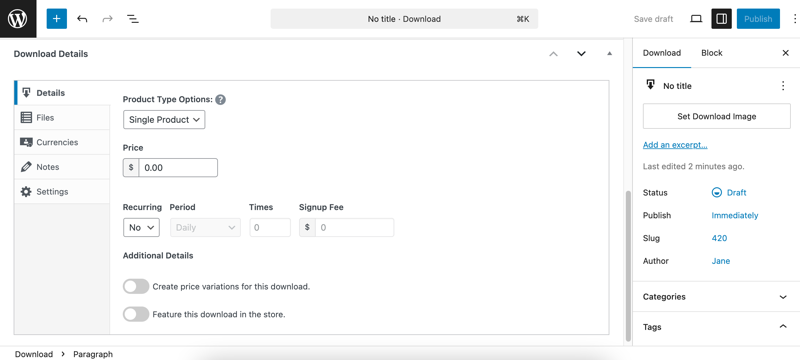
Task: Open the Options three-dot menu in the top bar
Action: point(794,19)
